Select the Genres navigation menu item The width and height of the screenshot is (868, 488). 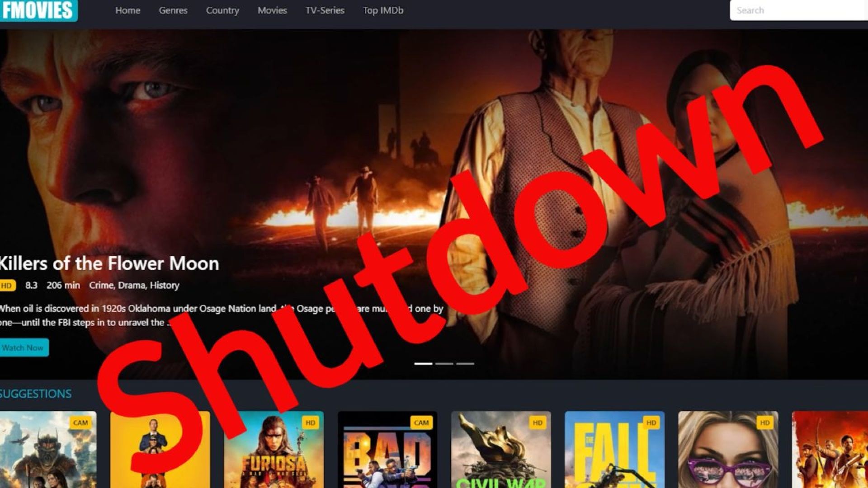point(173,10)
